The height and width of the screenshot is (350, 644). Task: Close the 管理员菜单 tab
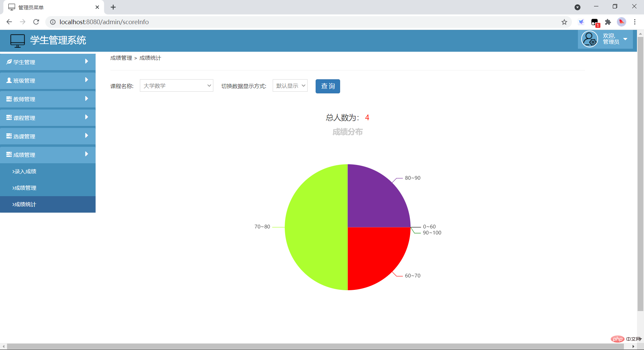(x=97, y=7)
